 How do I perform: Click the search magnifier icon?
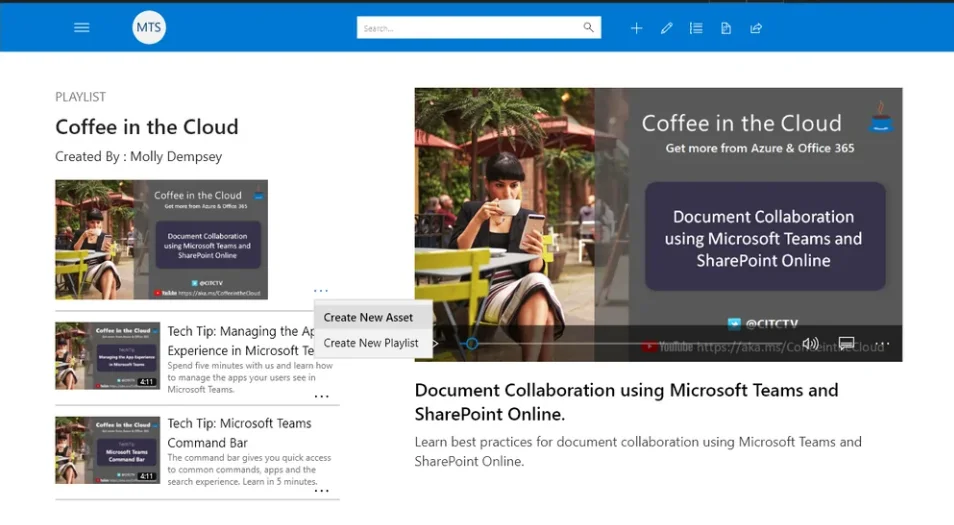[588, 27]
